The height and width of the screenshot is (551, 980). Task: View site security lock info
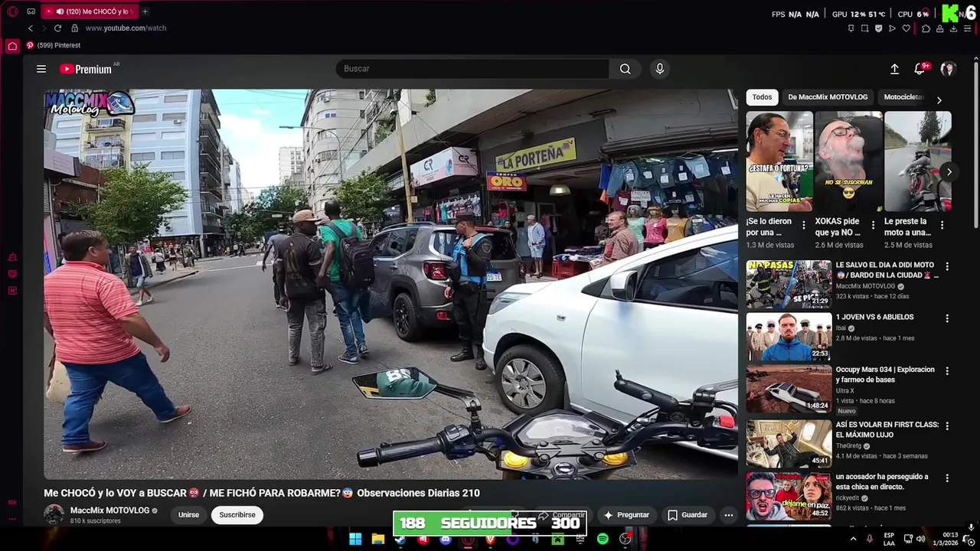[x=74, y=28]
